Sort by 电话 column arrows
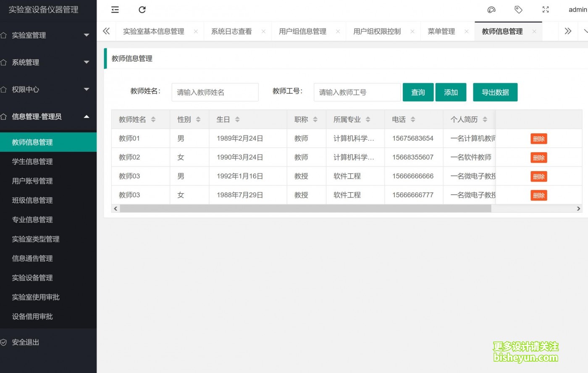588x373 pixels. click(x=413, y=119)
